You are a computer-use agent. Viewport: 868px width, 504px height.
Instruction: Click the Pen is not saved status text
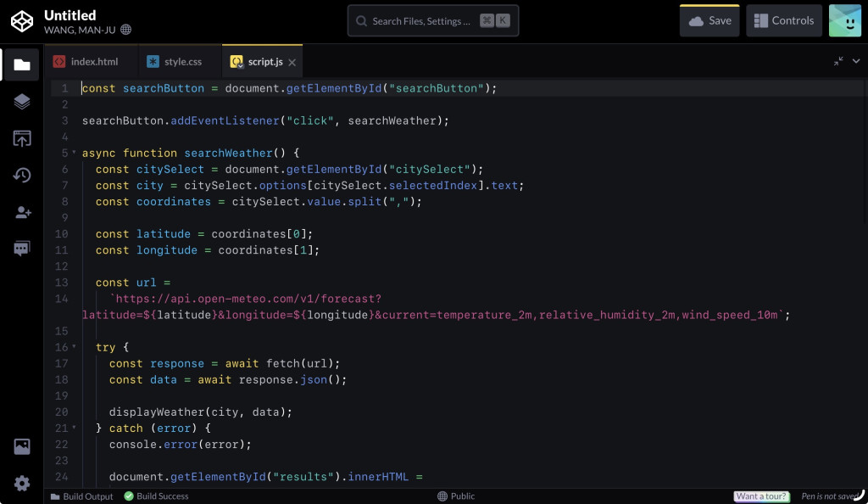pyautogui.click(x=830, y=496)
